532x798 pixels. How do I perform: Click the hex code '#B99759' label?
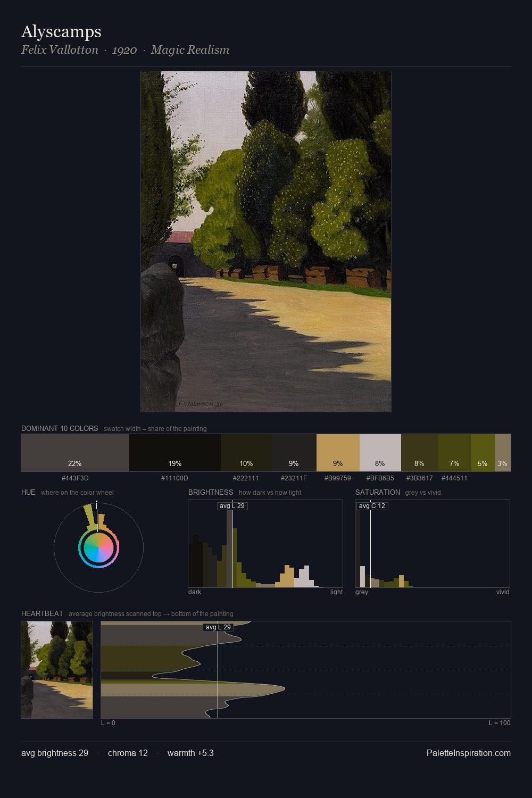coord(337,478)
